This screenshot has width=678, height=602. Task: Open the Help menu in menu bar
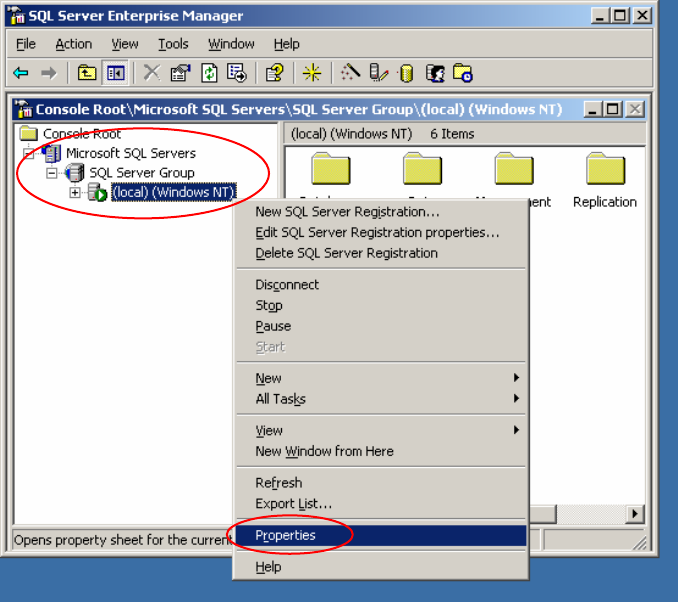(286, 44)
